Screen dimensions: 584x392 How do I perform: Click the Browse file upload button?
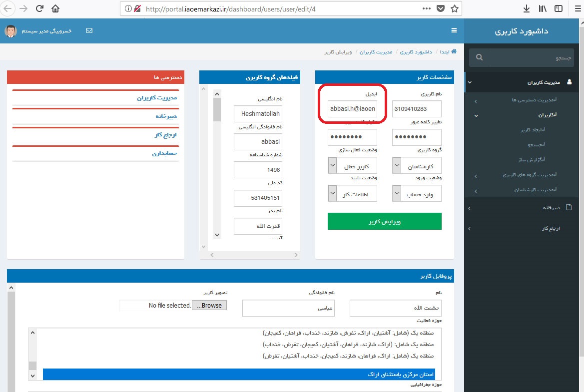[209, 305]
